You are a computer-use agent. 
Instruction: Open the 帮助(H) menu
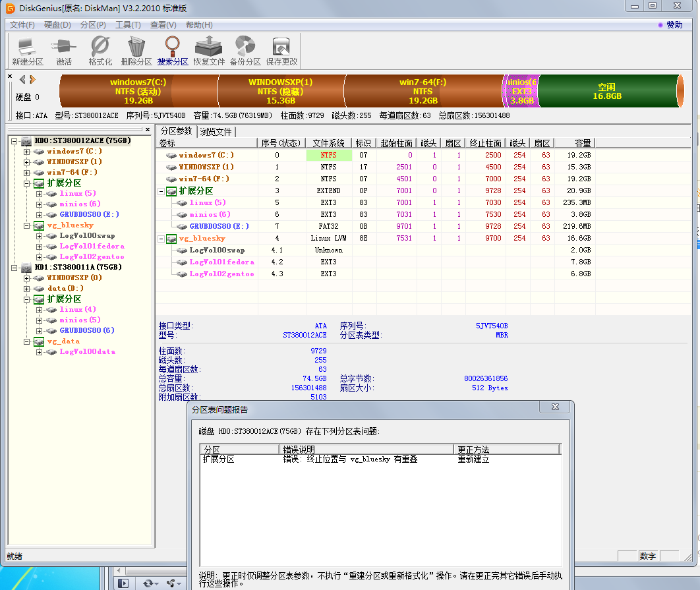tap(199, 25)
